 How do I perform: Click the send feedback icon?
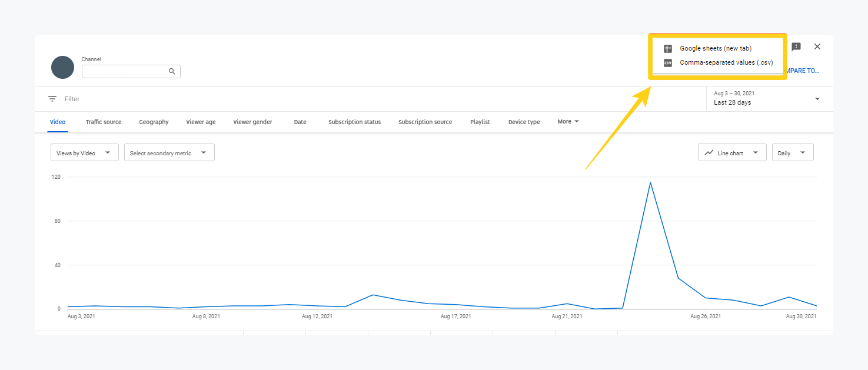796,47
